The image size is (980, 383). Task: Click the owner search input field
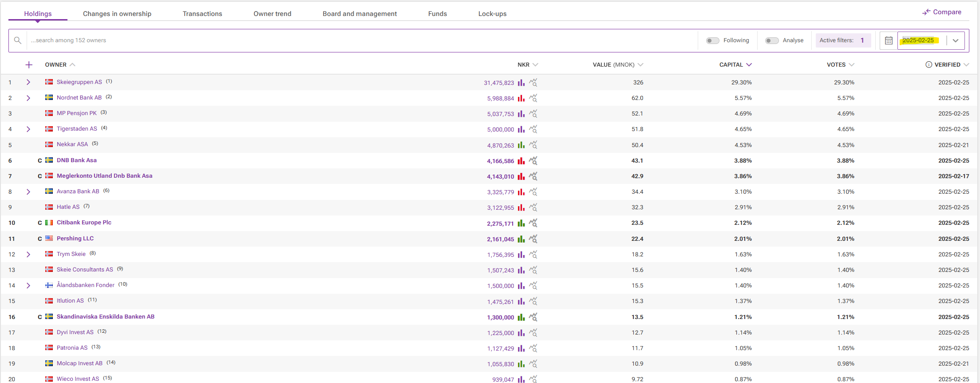pyautogui.click(x=362, y=40)
